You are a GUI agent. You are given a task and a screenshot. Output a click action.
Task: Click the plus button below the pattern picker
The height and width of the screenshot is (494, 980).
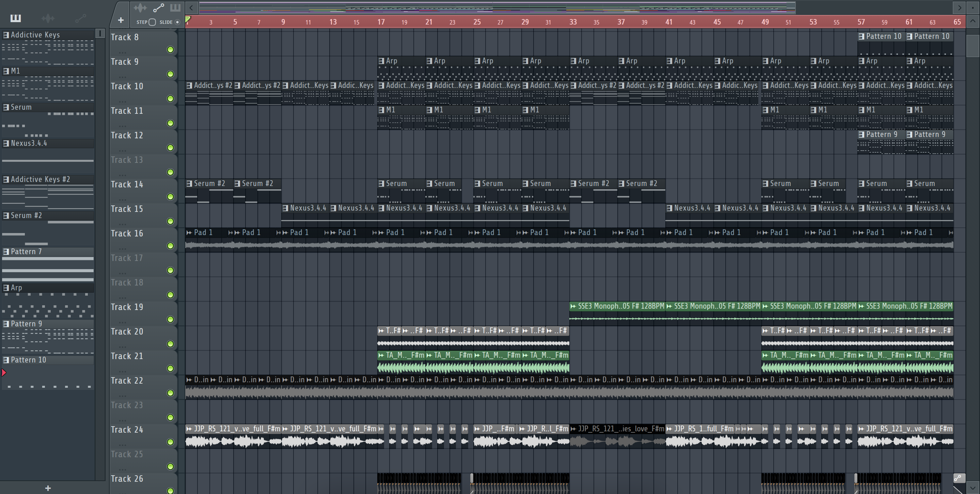pyautogui.click(x=48, y=488)
